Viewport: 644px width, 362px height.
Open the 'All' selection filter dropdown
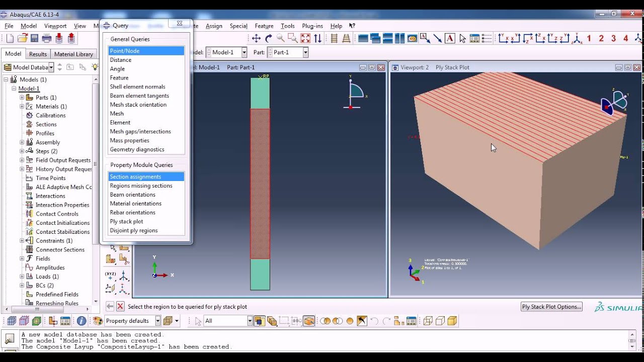(250, 321)
